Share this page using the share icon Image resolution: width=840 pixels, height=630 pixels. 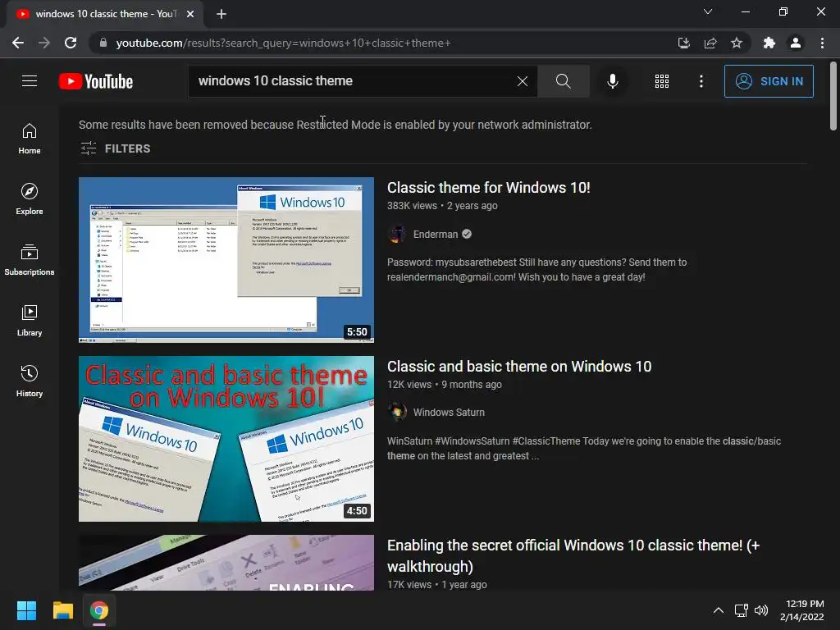click(710, 43)
